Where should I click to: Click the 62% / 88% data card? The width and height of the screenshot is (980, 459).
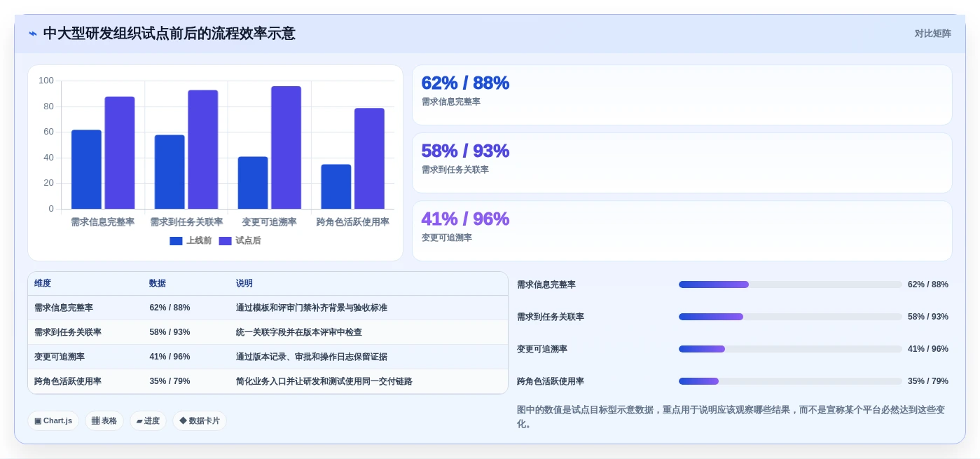pos(682,95)
